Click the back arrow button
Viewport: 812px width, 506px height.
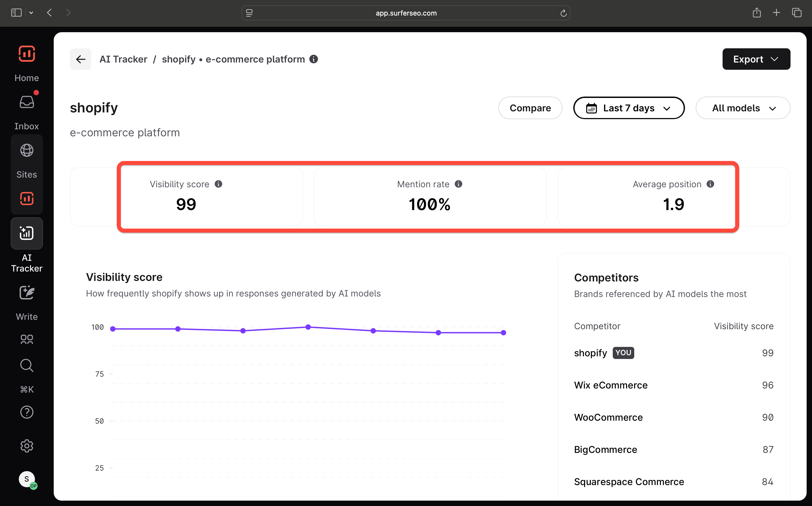coord(80,59)
